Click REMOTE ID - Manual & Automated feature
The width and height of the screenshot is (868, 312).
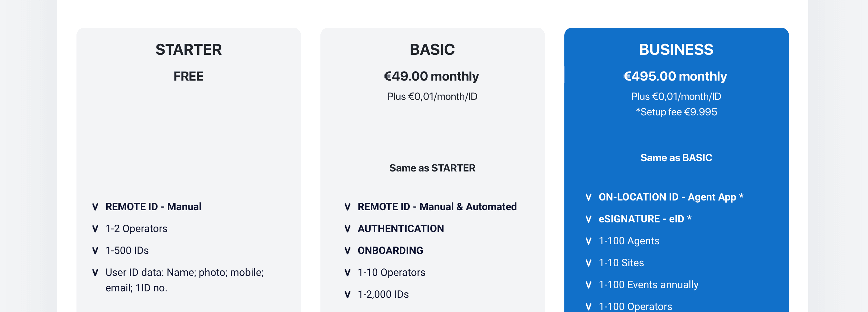coord(437,207)
